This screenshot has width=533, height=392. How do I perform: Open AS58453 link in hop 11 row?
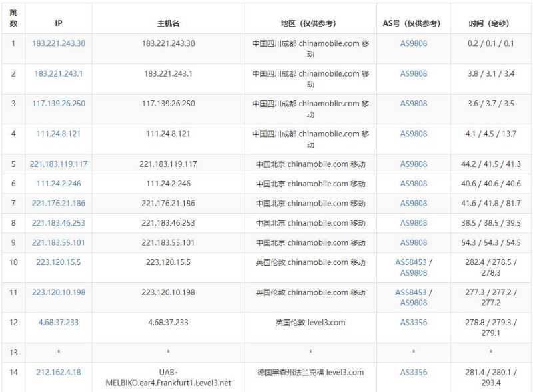pos(410,292)
